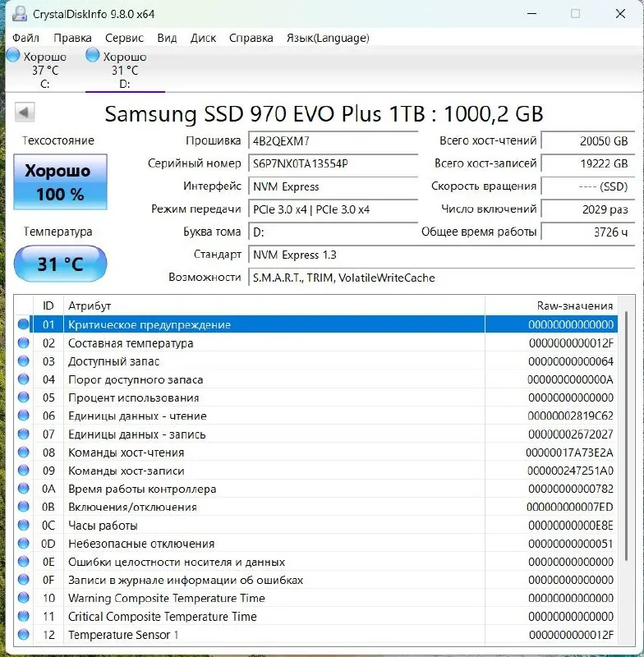The image size is (644, 657).
Task: Click the power-on count value 2029 раз
Action: (x=588, y=209)
